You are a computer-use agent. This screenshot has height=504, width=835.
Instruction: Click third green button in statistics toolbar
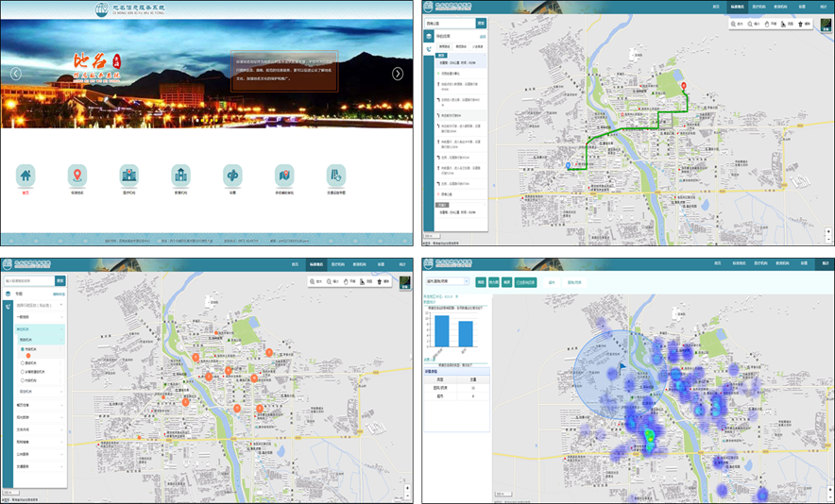(507, 282)
